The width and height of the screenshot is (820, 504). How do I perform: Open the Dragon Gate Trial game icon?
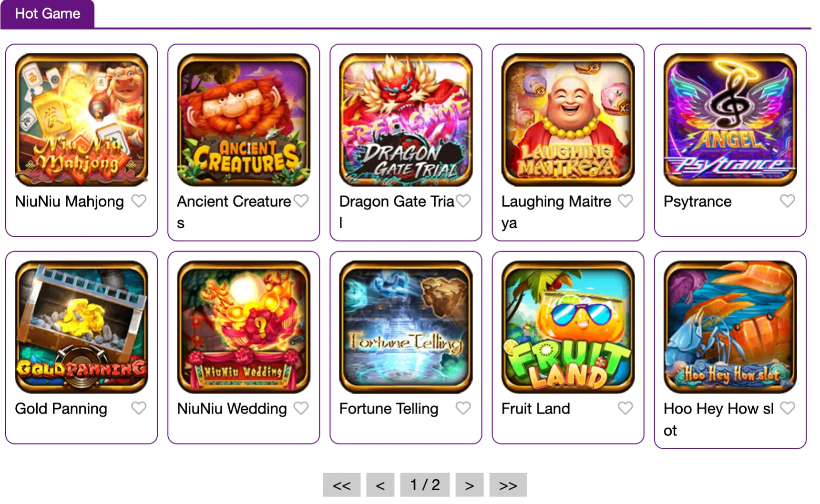[x=406, y=120]
